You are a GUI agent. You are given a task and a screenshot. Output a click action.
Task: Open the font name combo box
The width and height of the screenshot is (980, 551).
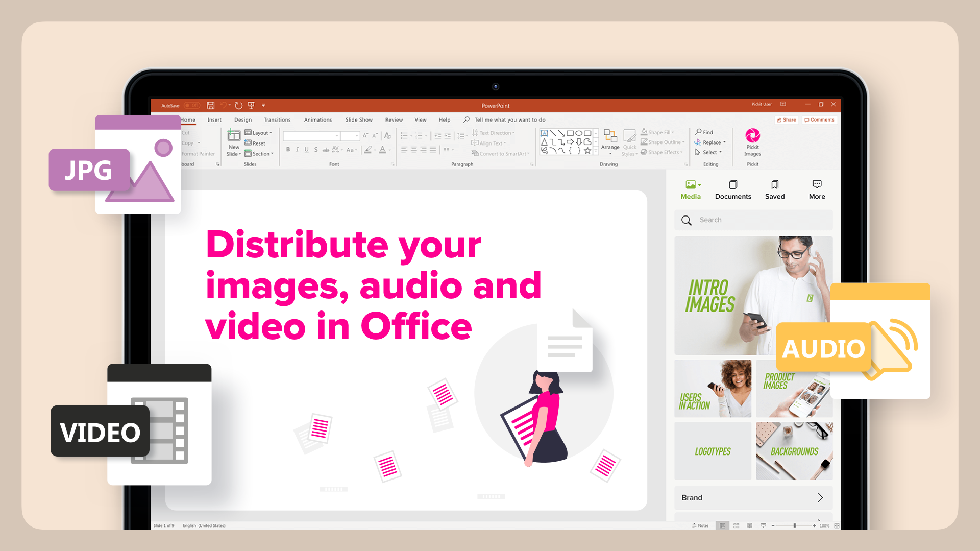[311, 136]
